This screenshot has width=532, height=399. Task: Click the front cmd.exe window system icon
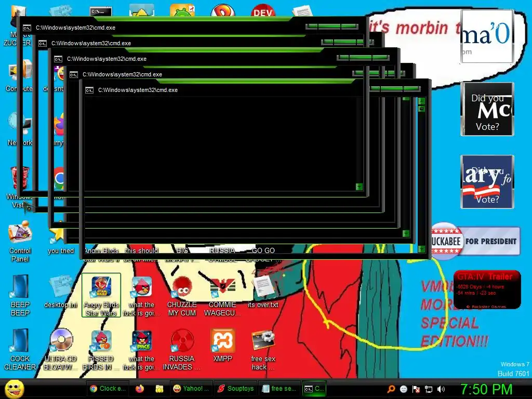(x=89, y=90)
